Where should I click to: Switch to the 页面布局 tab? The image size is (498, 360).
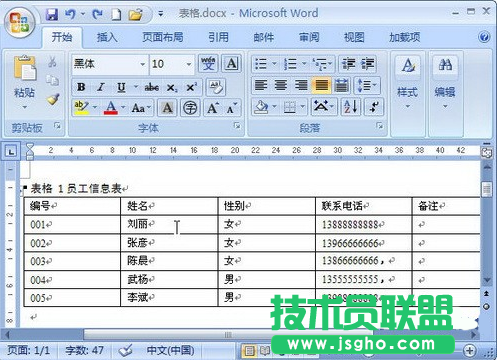pyautogui.click(x=163, y=37)
